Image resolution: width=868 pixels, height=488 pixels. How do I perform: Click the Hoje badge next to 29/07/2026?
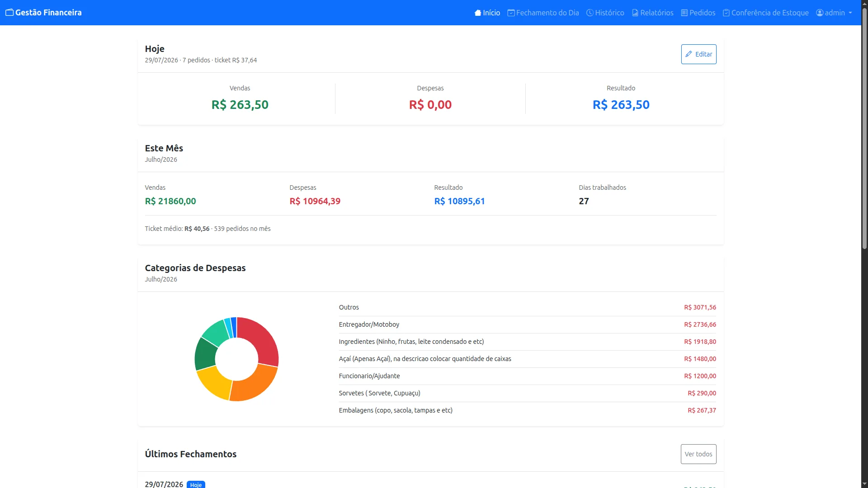[x=196, y=484]
